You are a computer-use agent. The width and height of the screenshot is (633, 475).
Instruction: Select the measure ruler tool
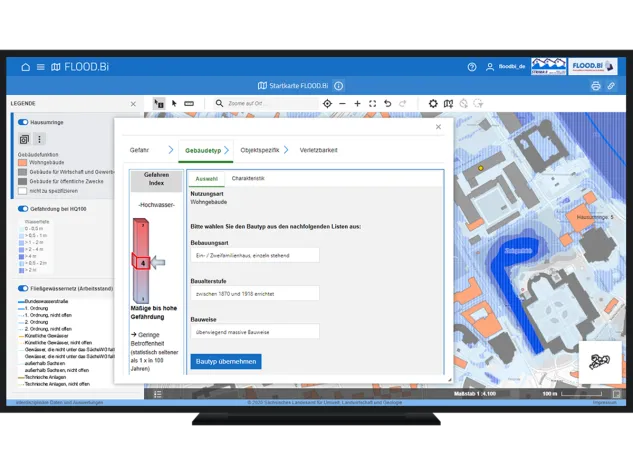189,103
